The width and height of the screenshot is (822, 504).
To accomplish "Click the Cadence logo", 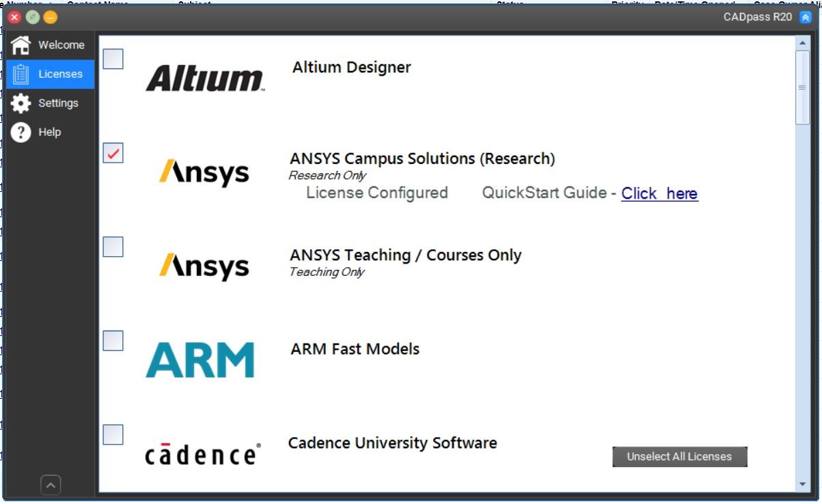I will coord(202,454).
